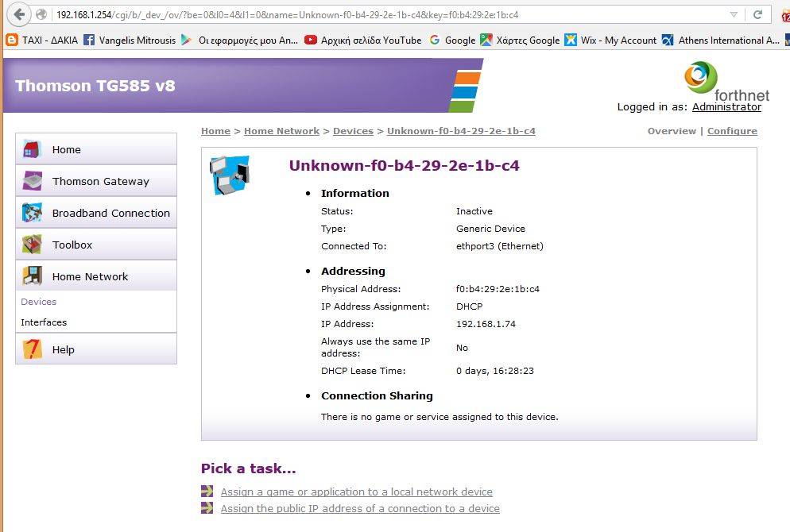Click the Broadband Connection globe icon
The height and width of the screenshot is (532, 790).
click(32, 212)
